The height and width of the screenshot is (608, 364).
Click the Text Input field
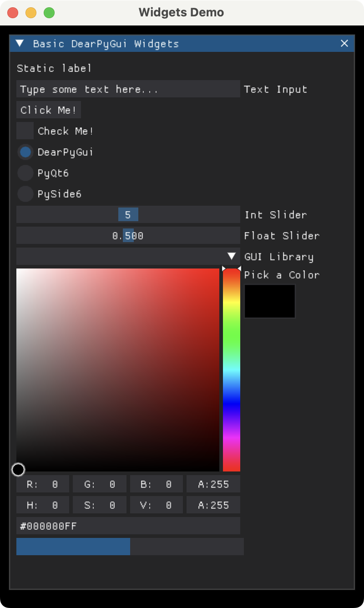point(128,89)
